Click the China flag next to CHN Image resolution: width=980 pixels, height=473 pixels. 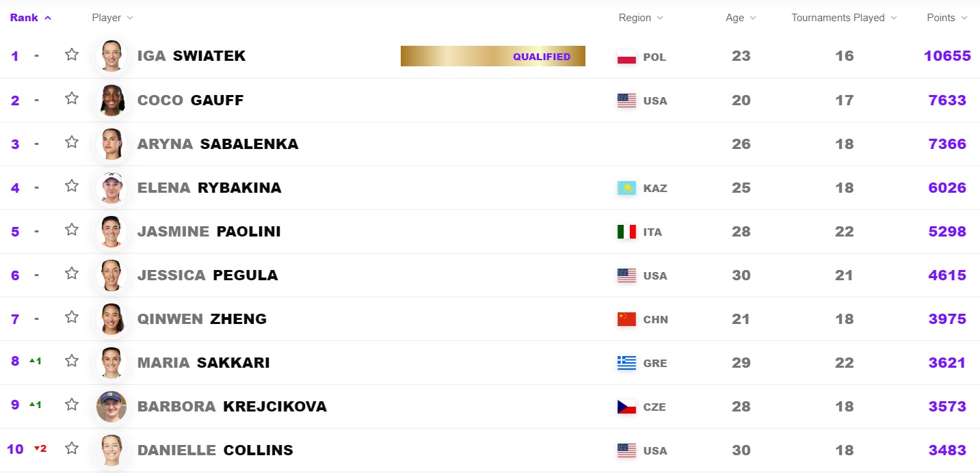626,319
